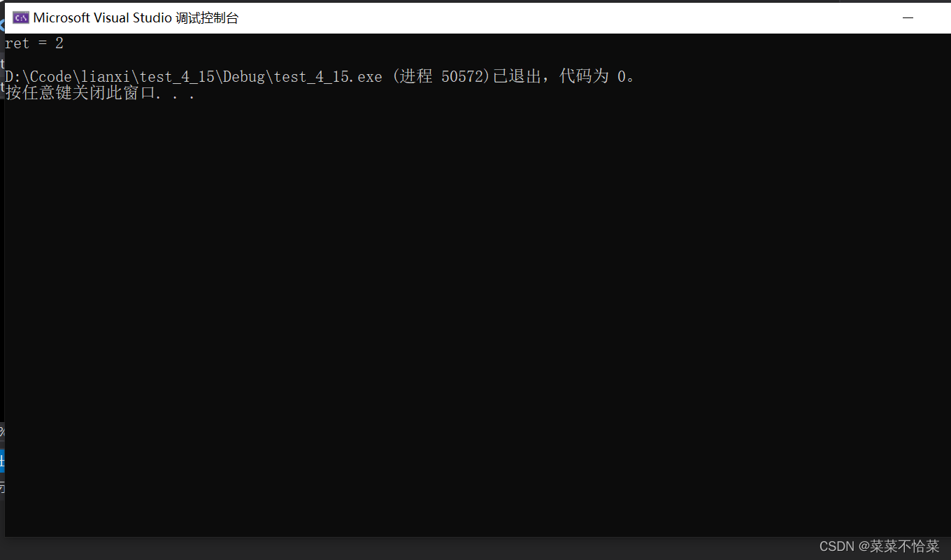Click 'lianxi' folder name in the path
Screen dimensions: 951x560
[x=103, y=77]
